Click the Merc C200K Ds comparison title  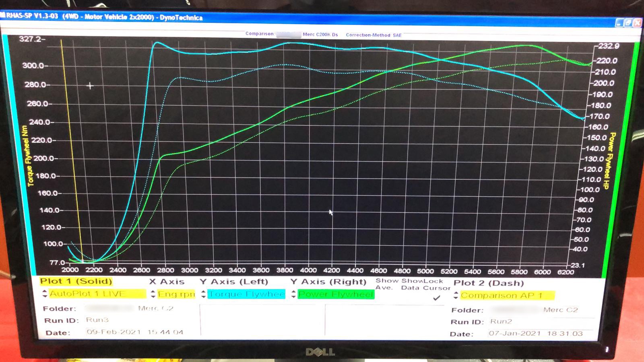pos(320,35)
